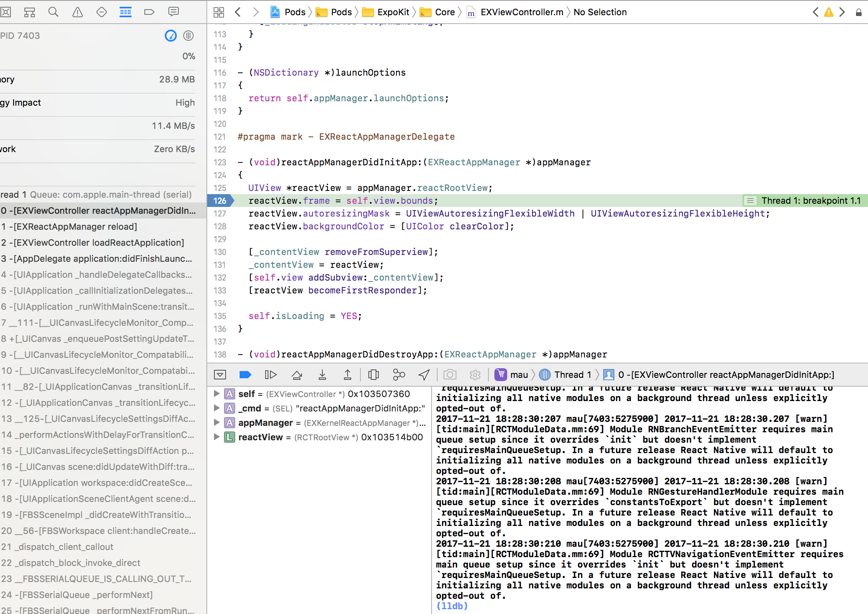Image resolution: width=868 pixels, height=614 pixels.
Task: Click the back navigation arrow above the editor
Action: coord(238,12)
